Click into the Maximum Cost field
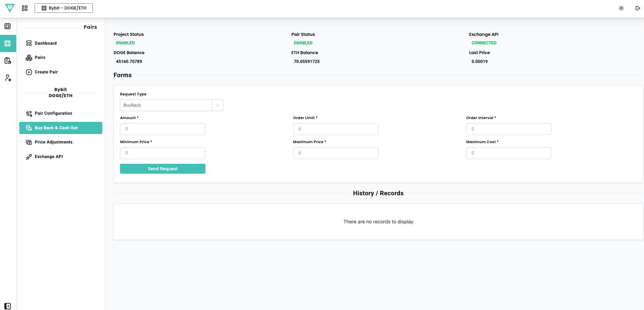 click(508, 153)
